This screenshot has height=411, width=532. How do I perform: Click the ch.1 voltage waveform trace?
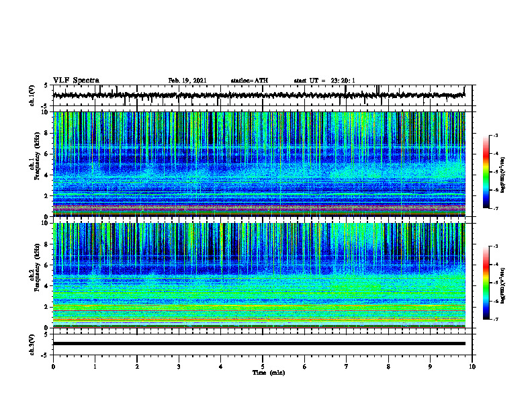click(259, 95)
